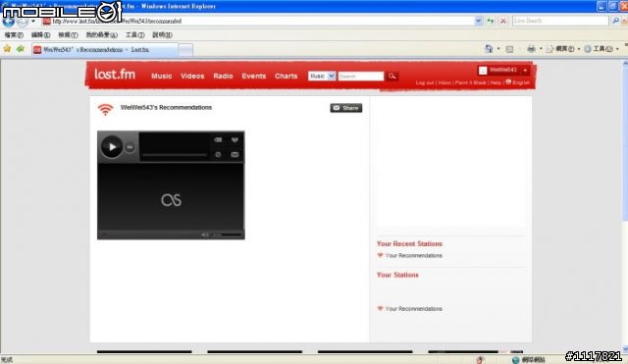Expand the address bar history dropdown
628x364 pixels.
coord(479,21)
